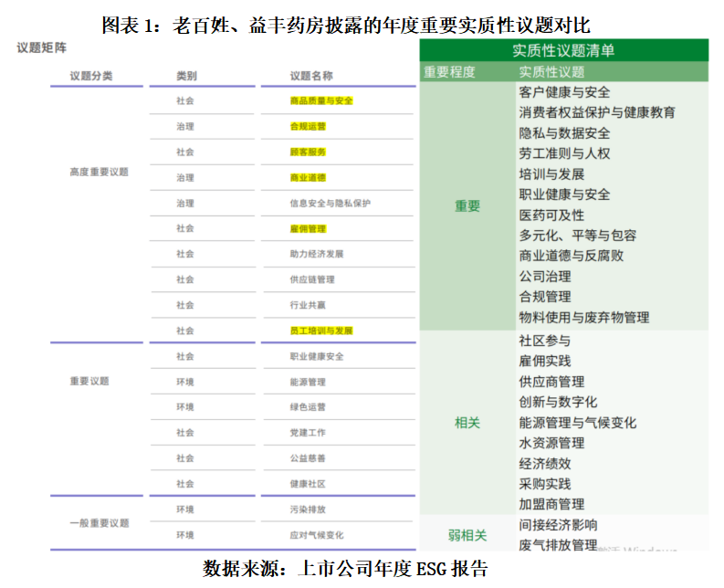Click the 供应链管理 cell
The height and width of the screenshot is (588, 724).
(312, 279)
